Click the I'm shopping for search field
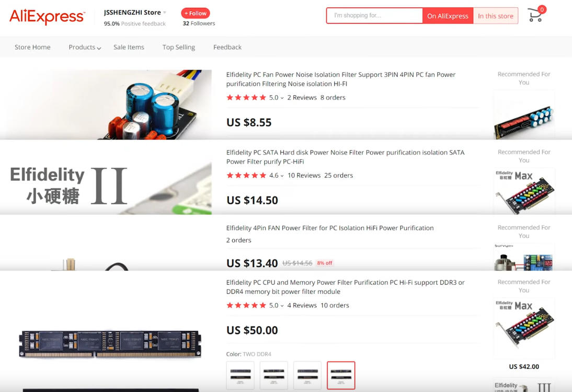Screen dimensions: 572x392 click(x=375, y=16)
